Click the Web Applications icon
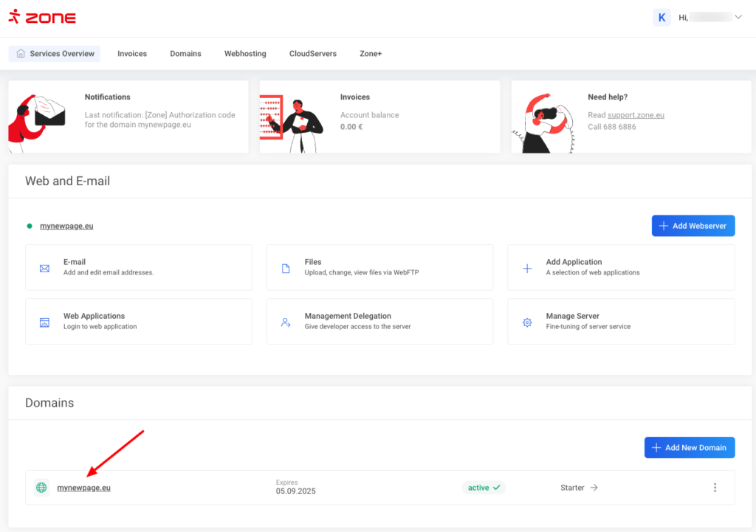The height and width of the screenshot is (532, 756). (x=44, y=322)
